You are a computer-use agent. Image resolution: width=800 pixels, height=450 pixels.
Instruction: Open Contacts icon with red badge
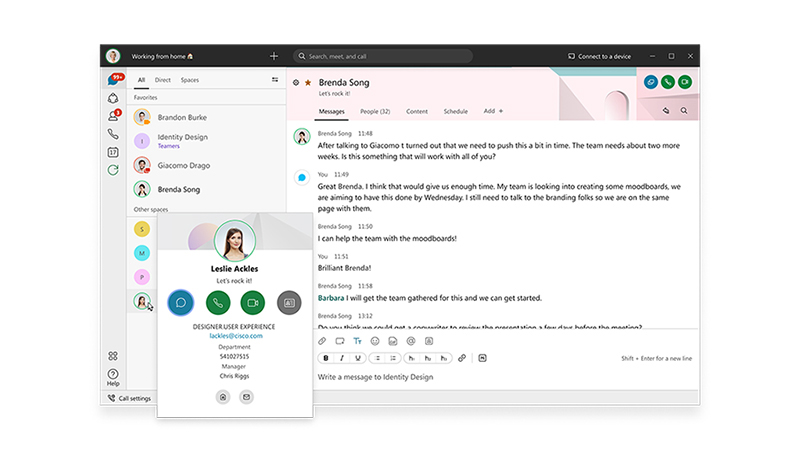[x=114, y=116]
